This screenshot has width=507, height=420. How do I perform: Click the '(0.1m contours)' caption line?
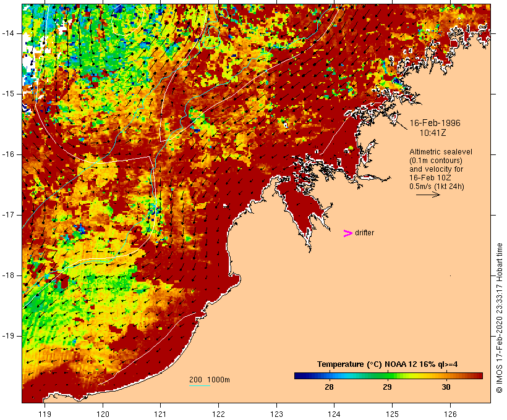[436, 161]
